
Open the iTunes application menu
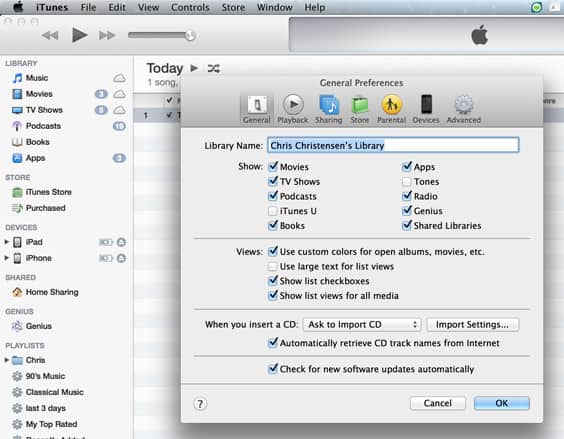[52, 7]
